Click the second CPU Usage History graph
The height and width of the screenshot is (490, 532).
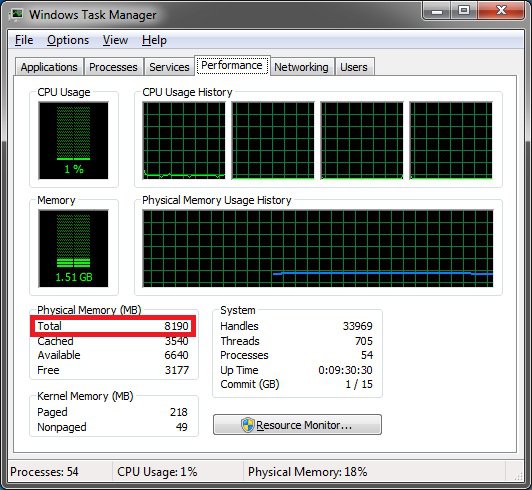click(273, 140)
